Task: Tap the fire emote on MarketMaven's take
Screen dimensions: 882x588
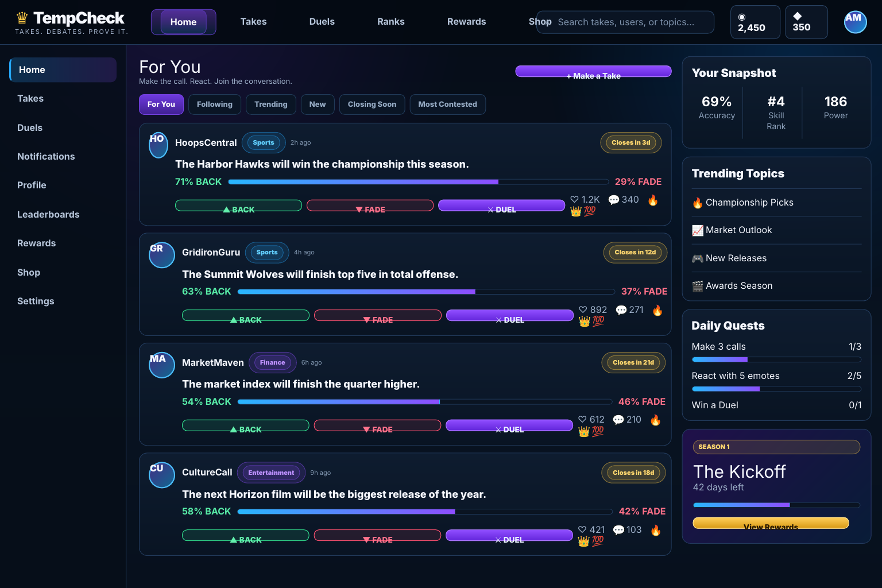Action: pos(655,420)
